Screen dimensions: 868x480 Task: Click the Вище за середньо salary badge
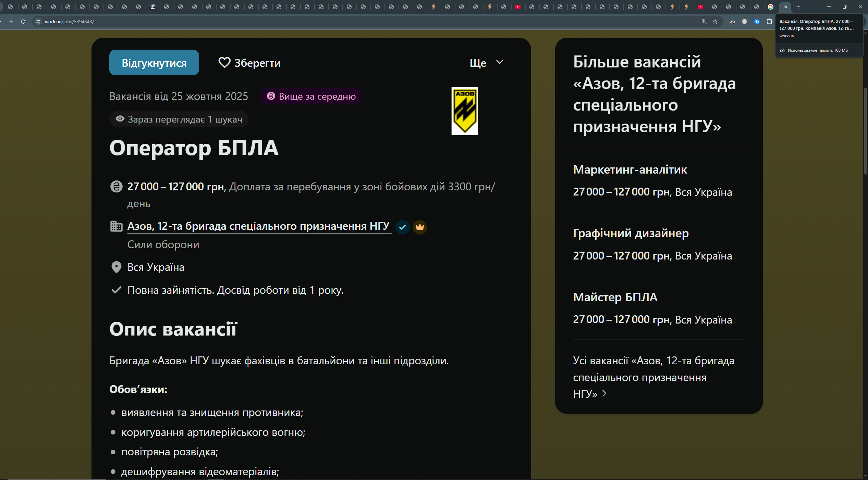click(311, 96)
